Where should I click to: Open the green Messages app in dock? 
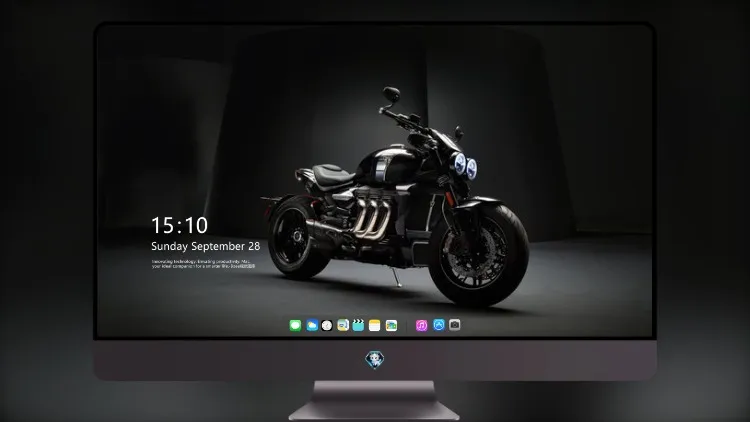295,325
